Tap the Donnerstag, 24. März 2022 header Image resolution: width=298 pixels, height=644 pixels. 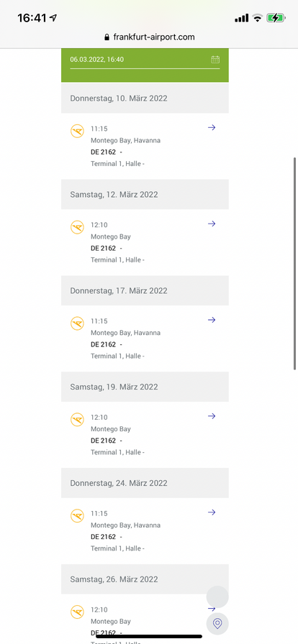145,483
